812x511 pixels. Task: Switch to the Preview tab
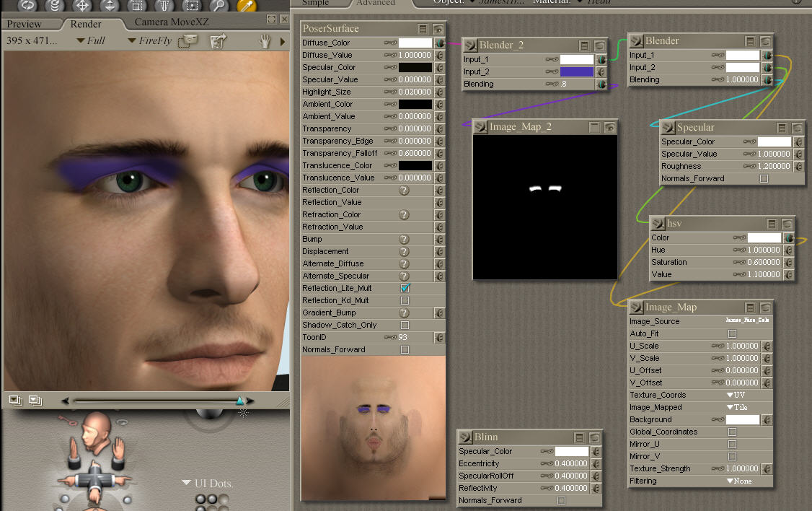coord(25,24)
